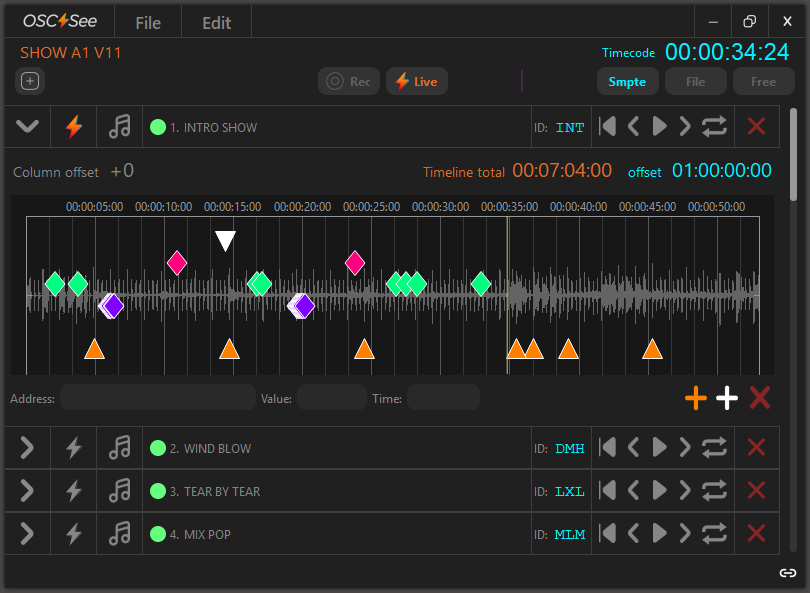Click the Time input field
The width and height of the screenshot is (810, 593).
(444, 398)
